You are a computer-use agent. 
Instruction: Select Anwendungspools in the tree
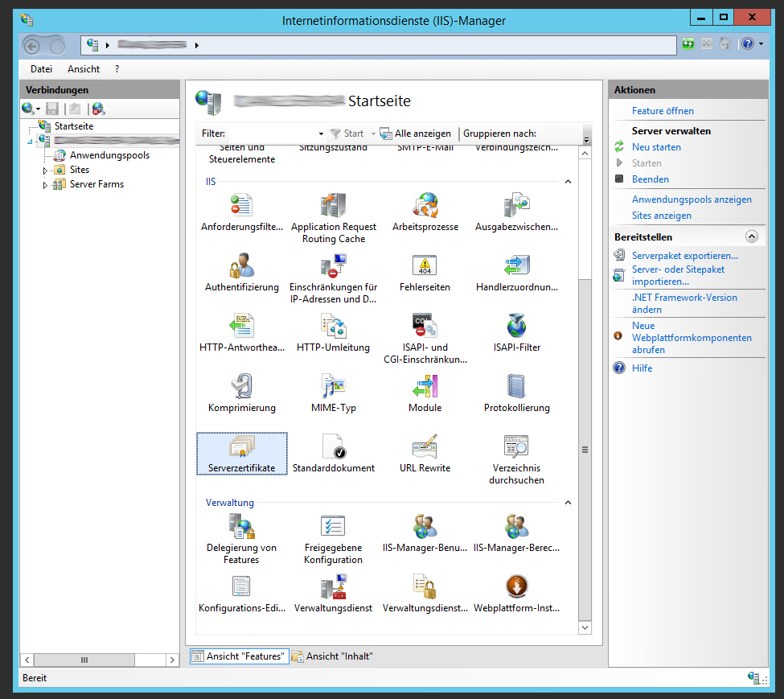point(109,155)
